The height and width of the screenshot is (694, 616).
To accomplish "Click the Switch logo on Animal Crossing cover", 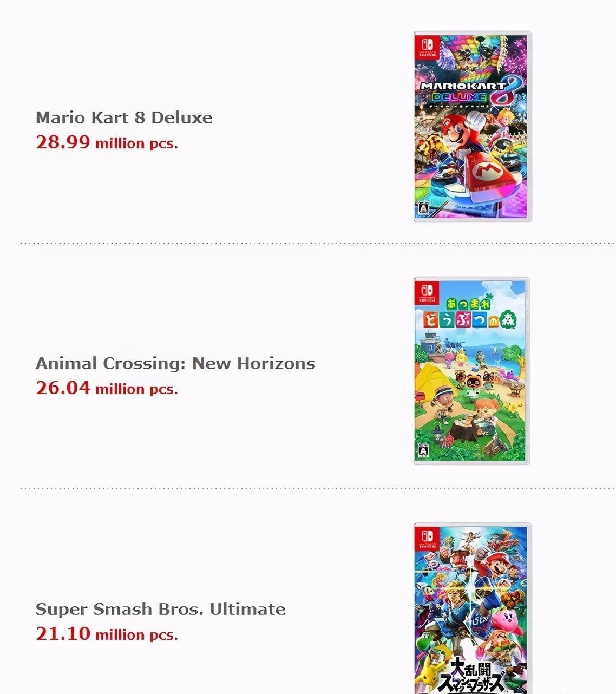I will point(427,292).
